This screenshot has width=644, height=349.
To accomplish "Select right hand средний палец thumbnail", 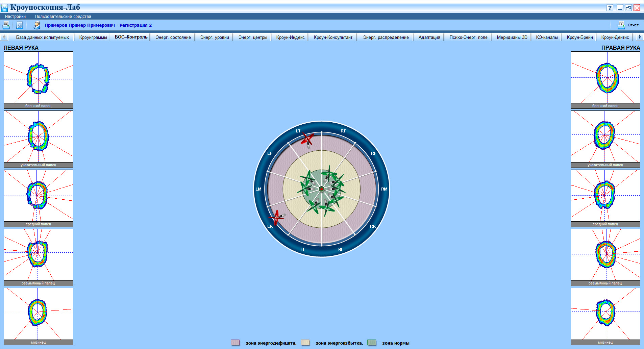I will [605, 198].
